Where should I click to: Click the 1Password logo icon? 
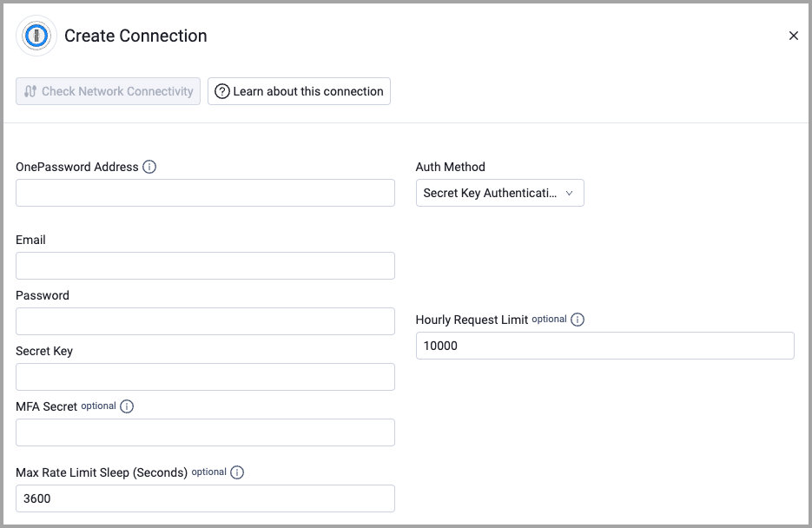pyautogui.click(x=36, y=36)
